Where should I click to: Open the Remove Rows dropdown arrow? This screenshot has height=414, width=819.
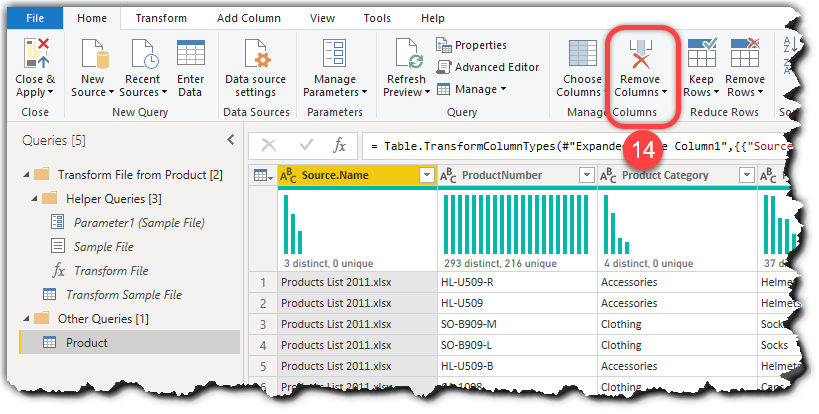(760, 92)
